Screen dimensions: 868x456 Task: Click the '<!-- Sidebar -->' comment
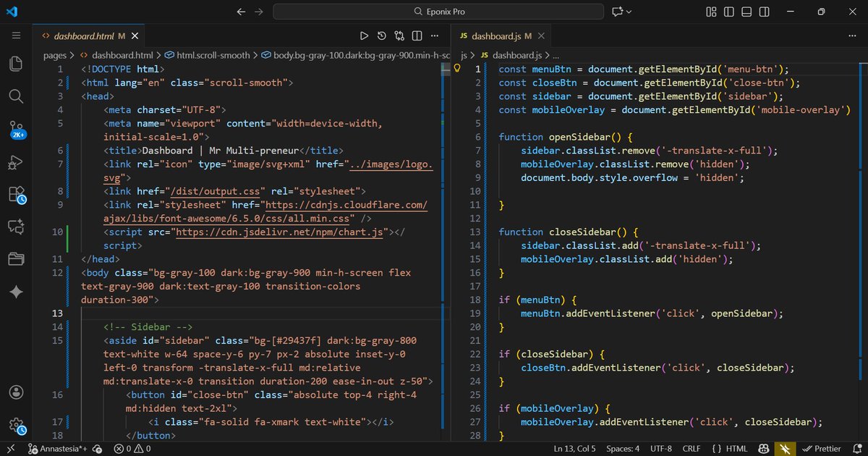148,326
